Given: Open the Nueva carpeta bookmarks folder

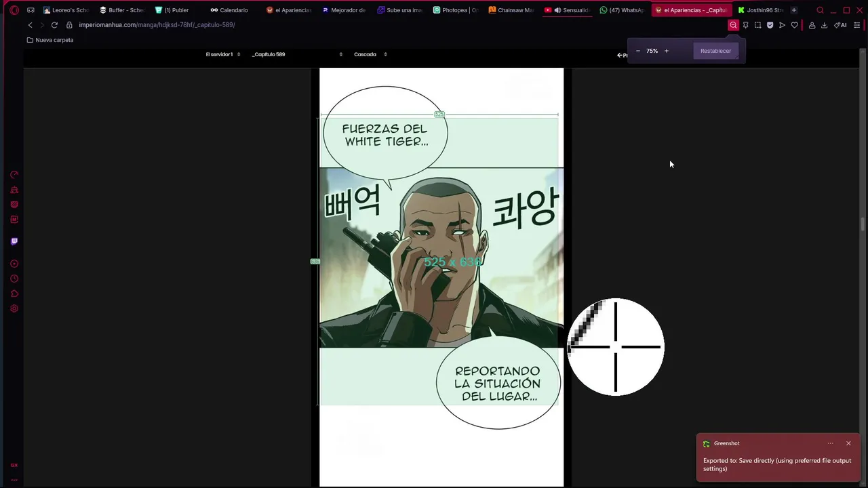Looking at the screenshot, I should 50,40.
